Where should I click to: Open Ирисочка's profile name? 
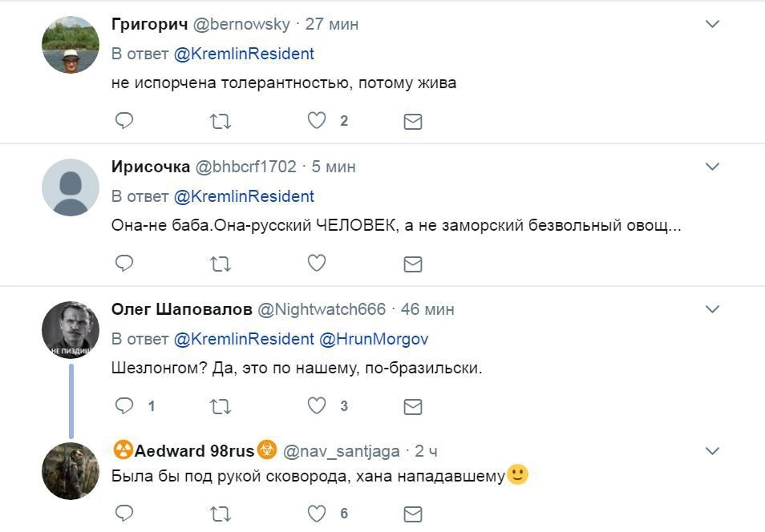click(151, 167)
